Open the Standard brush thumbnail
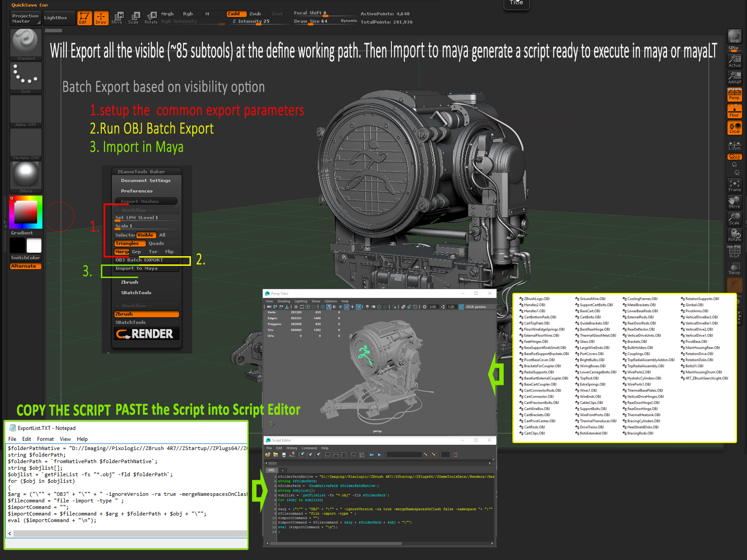The width and height of the screenshot is (747, 560). (x=26, y=45)
